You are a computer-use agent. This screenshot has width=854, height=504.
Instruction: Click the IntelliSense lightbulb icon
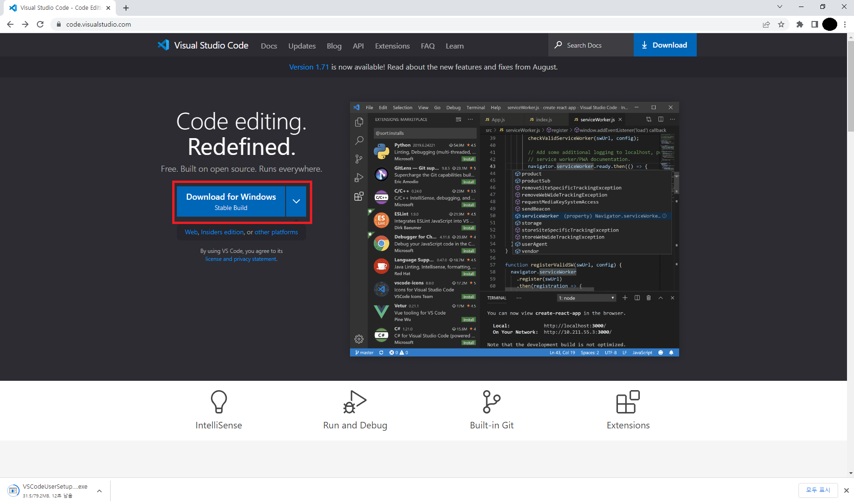click(219, 402)
